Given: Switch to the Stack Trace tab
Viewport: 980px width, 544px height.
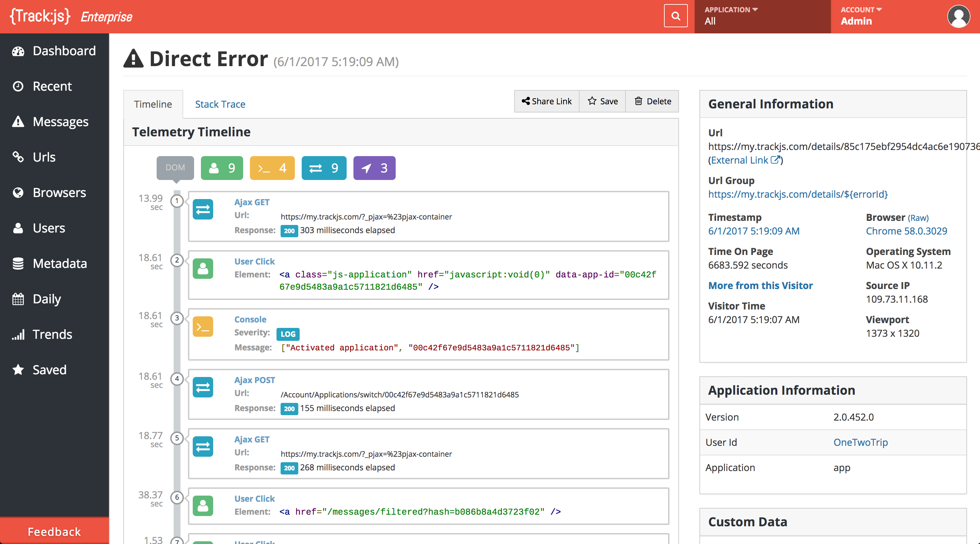Looking at the screenshot, I should pos(220,104).
